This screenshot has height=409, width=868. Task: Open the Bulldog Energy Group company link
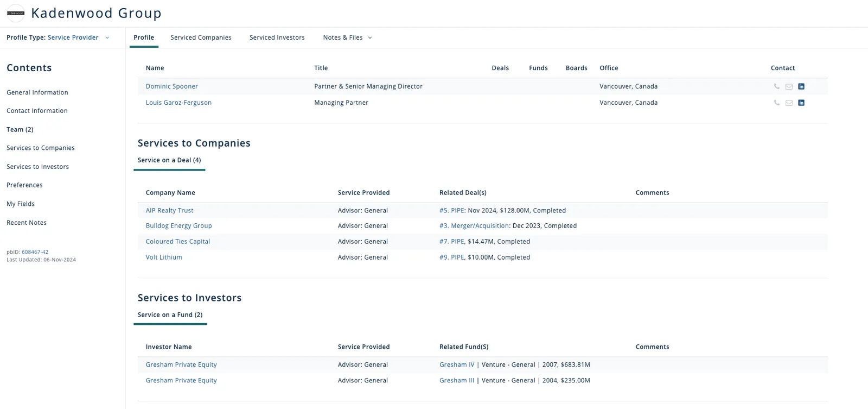(x=178, y=226)
